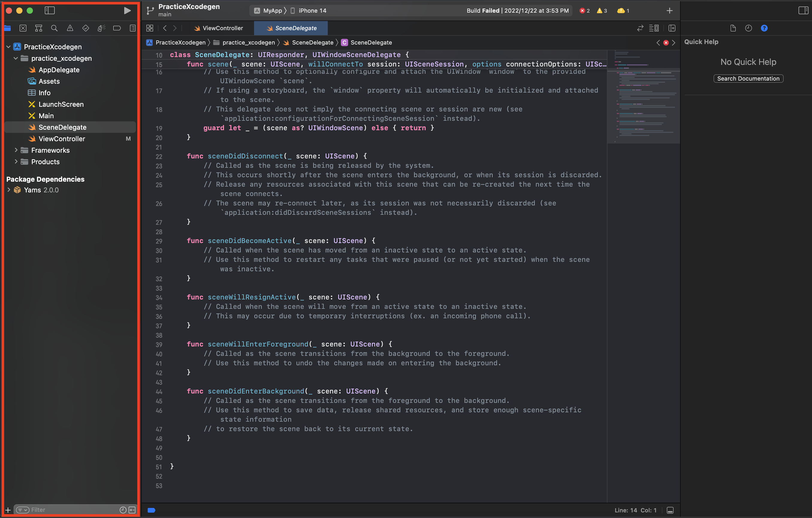
Task: Expand the Yams package dependency
Action: coord(9,190)
